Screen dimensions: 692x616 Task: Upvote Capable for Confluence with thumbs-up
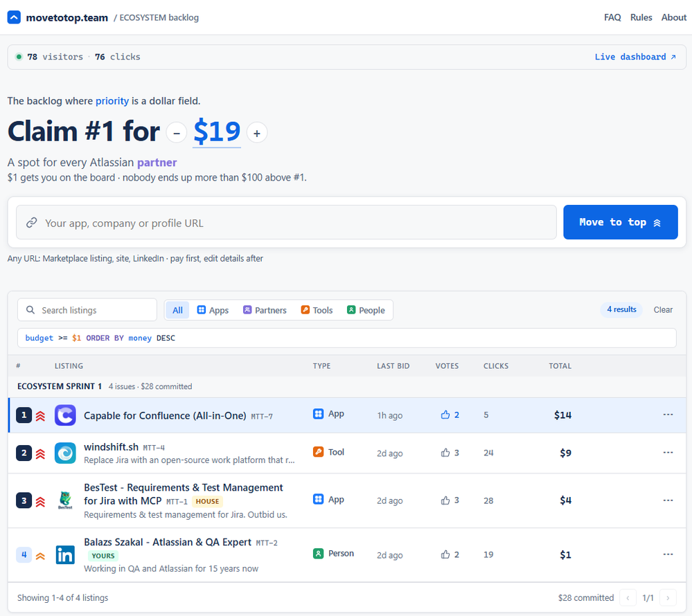(445, 415)
